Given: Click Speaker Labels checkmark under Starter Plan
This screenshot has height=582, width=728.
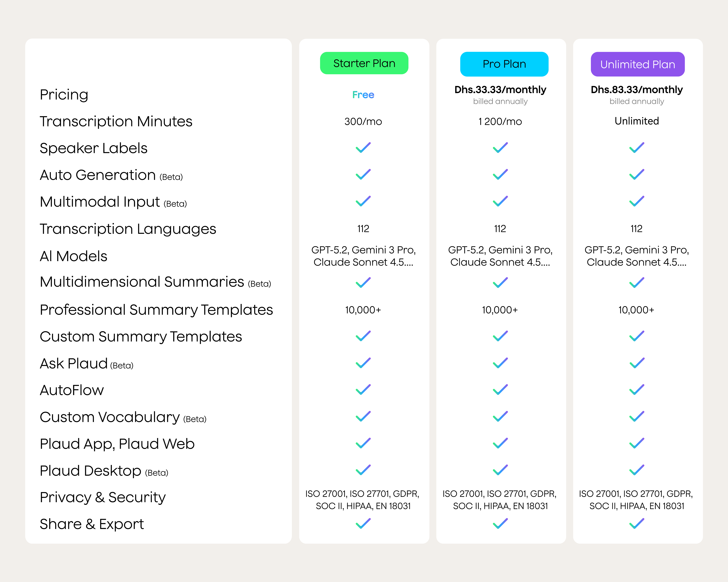Looking at the screenshot, I should pyautogui.click(x=363, y=147).
